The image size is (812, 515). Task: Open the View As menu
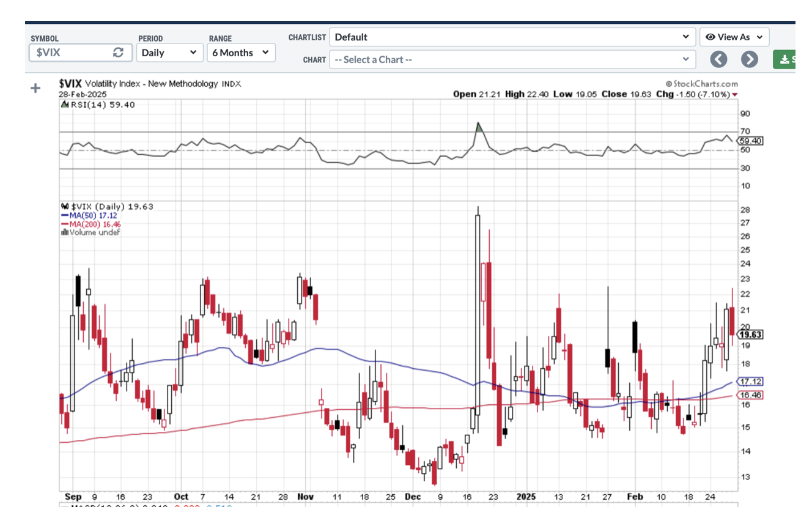[734, 37]
